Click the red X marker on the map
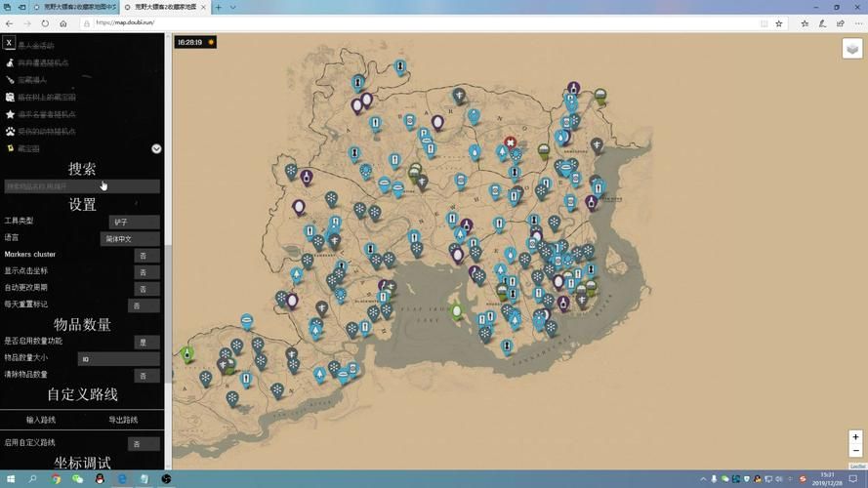The height and width of the screenshot is (488, 868). (510, 143)
